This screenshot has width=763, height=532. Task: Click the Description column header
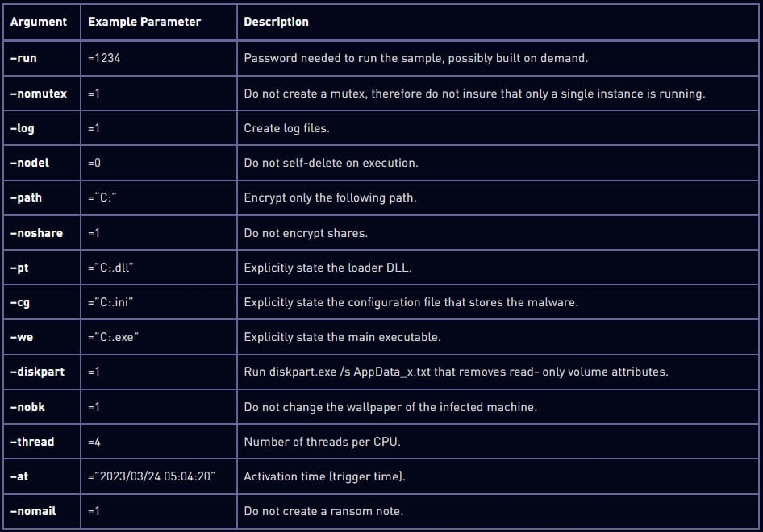click(276, 22)
